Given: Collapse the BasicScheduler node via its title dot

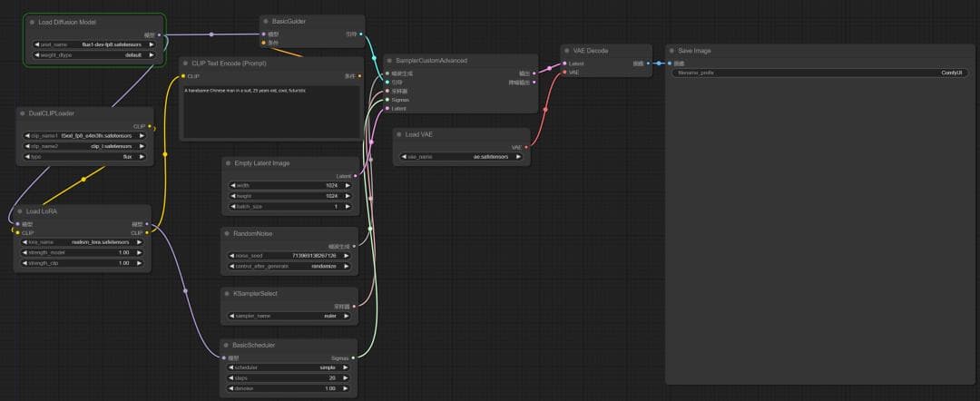Looking at the screenshot, I should pos(226,345).
